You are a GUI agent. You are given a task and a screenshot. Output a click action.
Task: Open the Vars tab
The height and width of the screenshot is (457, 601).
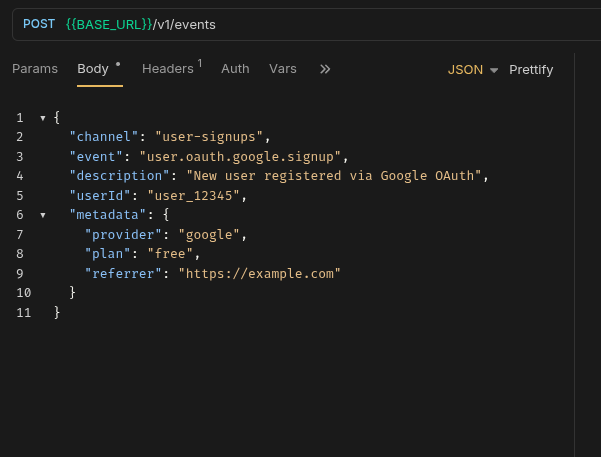click(x=283, y=69)
